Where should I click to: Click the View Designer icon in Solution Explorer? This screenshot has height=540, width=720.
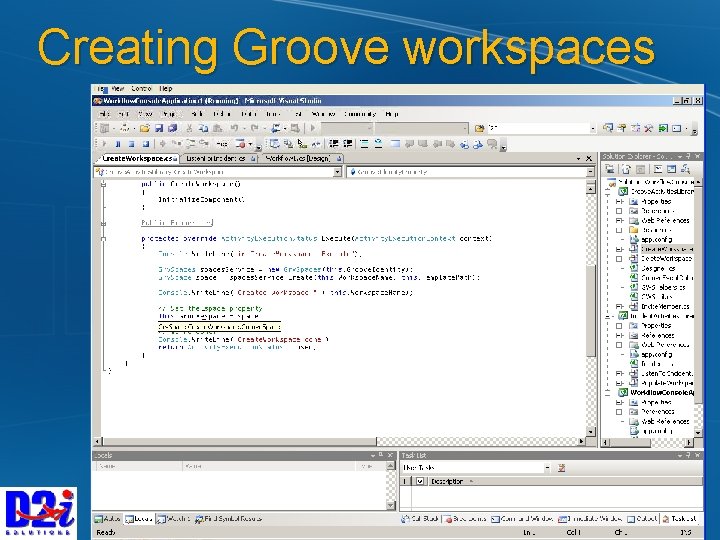coord(671,169)
